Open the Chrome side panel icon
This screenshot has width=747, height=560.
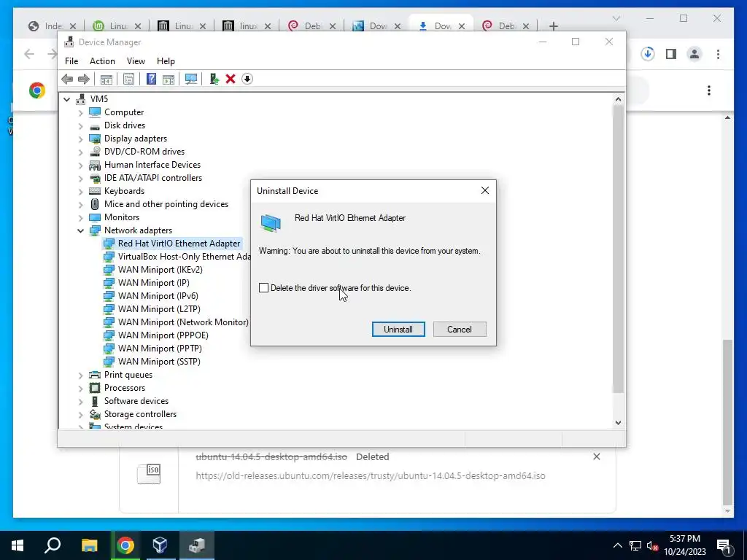[671, 54]
